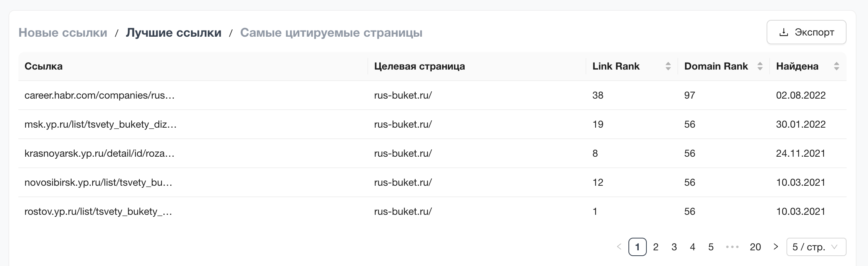Sort table by Domain Rank arrows
Screen dimensions: 868x266
(x=760, y=66)
